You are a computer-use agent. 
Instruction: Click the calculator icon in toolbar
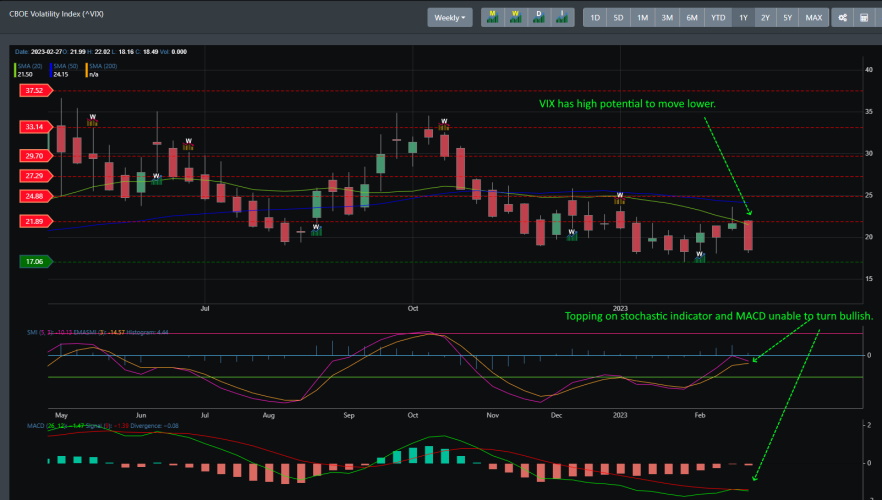(865, 17)
